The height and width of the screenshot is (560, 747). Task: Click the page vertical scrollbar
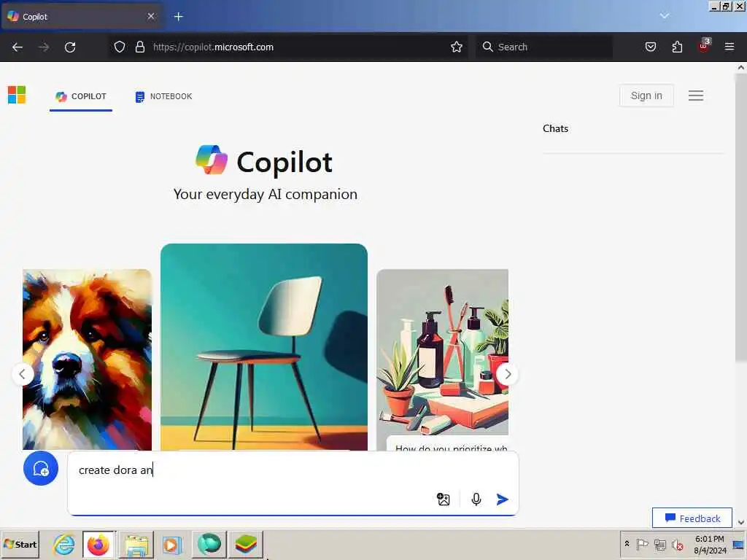(x=741, y=217)
